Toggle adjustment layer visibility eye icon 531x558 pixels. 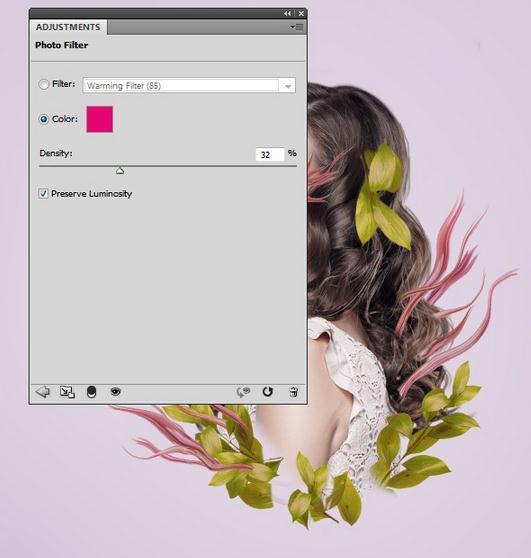pos(115,391)
